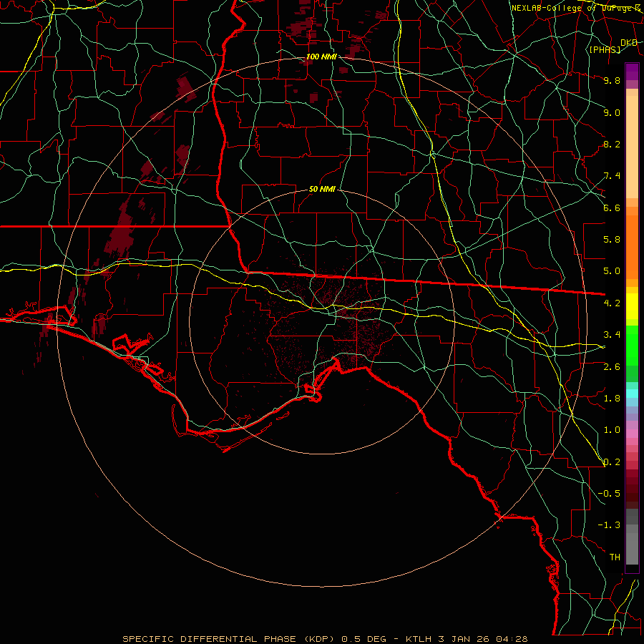This screenshot has height=644, width=644.
Task: Click the 9.0 legend value
Action: (x=612, y=112)
